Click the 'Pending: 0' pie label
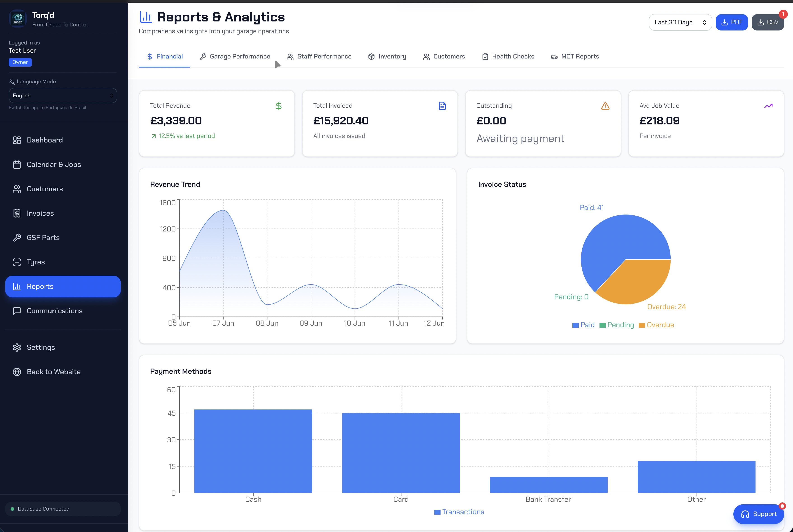The height and width of the screenshot is (532, 793). pos(571,297)
